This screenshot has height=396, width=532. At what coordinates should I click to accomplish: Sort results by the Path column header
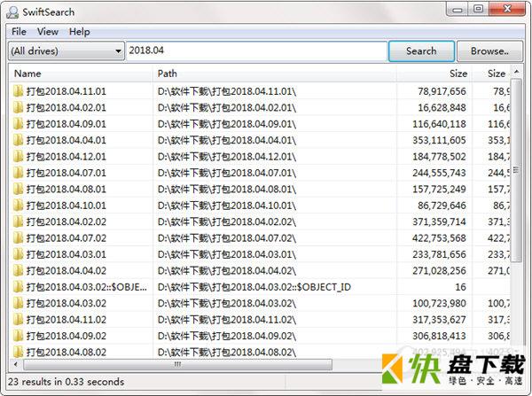pyautogui.click(x=275, y=74)
